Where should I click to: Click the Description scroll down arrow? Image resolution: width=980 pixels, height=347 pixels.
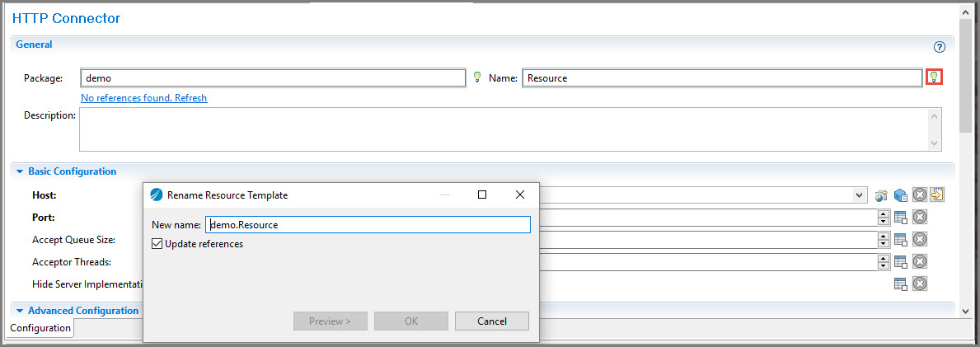pos(935,143)
